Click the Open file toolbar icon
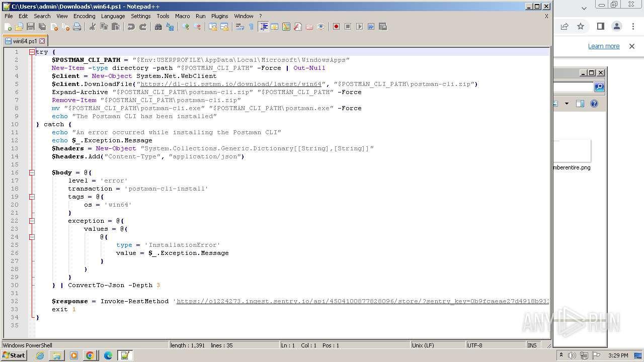 click(x=19, y=27)
